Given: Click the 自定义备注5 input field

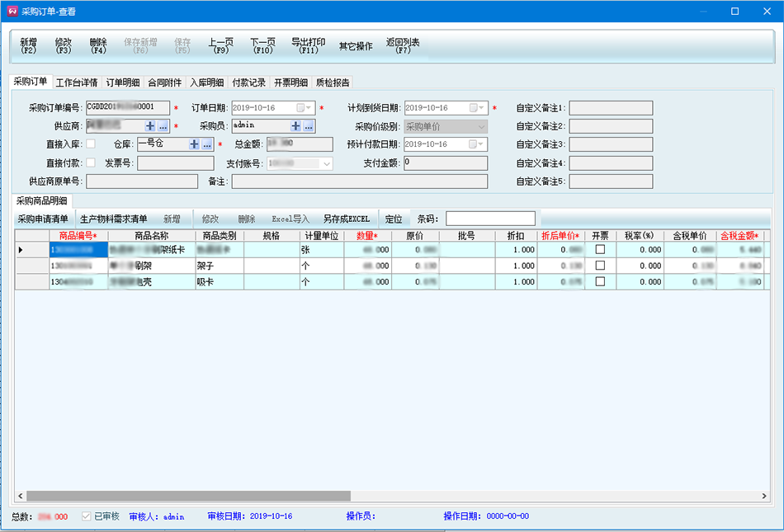Looking at the screenshot, I should pyautogui.click(x=611, y=181).
